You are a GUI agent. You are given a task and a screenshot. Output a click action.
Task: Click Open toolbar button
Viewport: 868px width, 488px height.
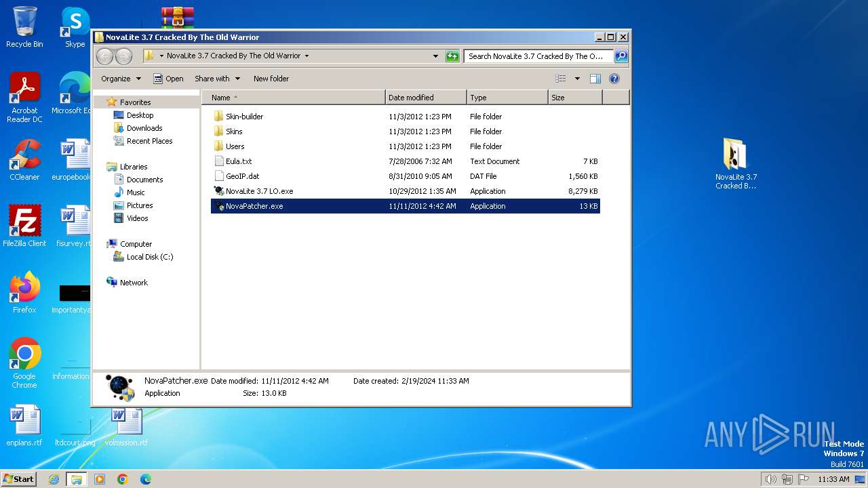point(168,79)
